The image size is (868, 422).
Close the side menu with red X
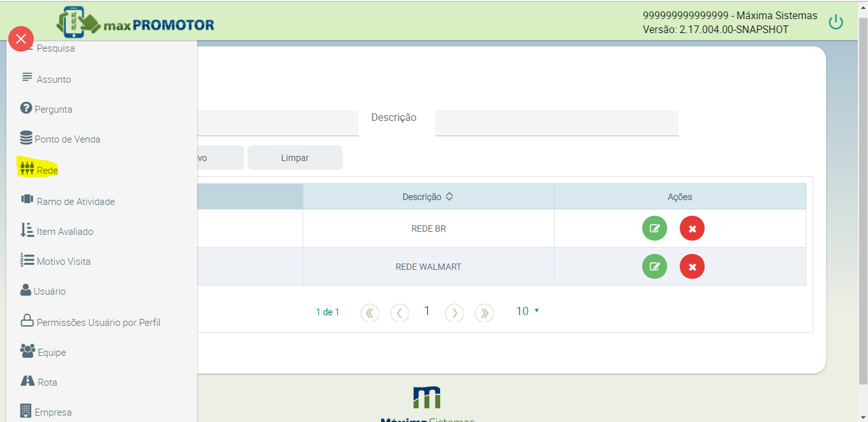click(x=21, y=39)
